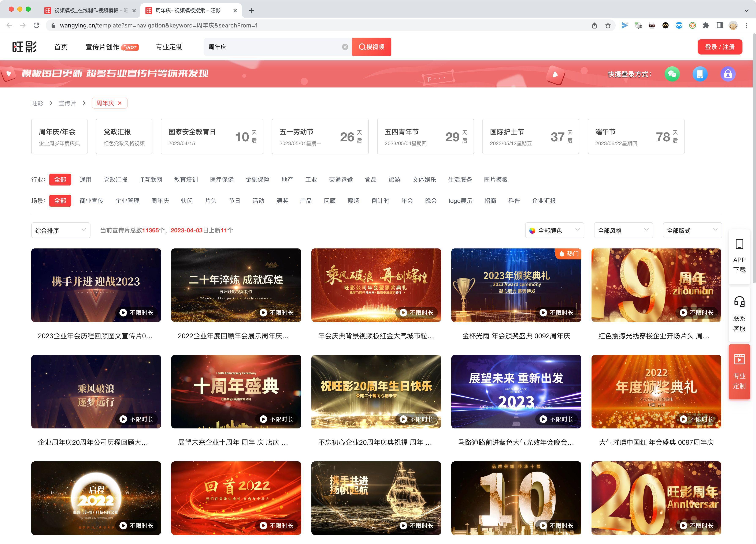756x544 pixels.
Task: Click the mobile phone login icon
Action: click(x=700, y=74)
